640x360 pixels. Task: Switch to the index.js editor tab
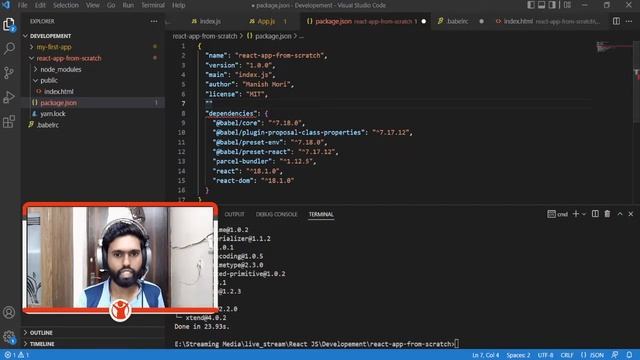pos(206,21)
